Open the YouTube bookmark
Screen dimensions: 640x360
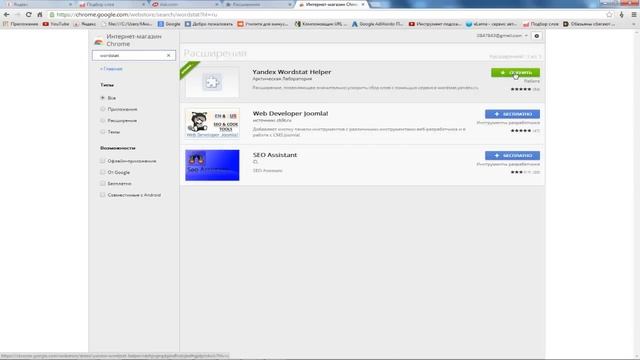(56, 24)
